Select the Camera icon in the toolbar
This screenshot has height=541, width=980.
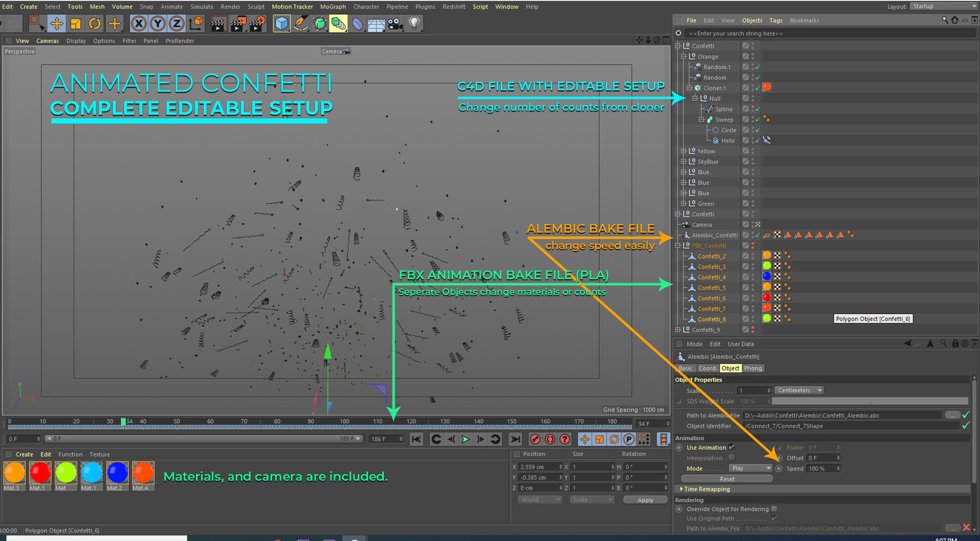394,23
